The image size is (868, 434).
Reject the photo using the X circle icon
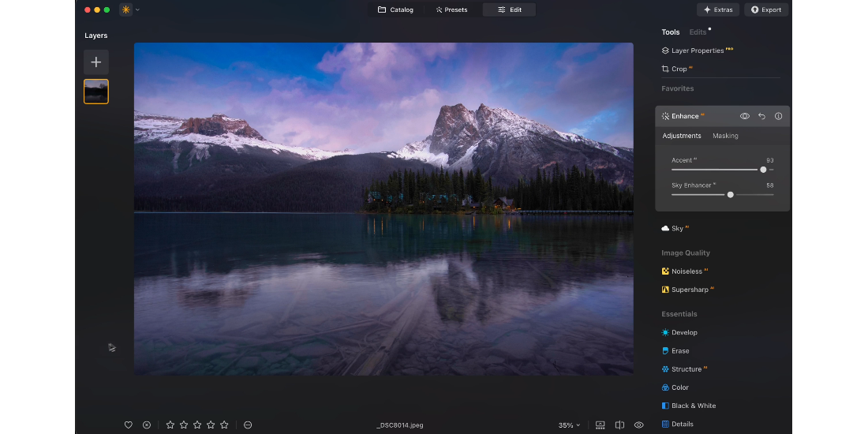click(x=147, y=425)
